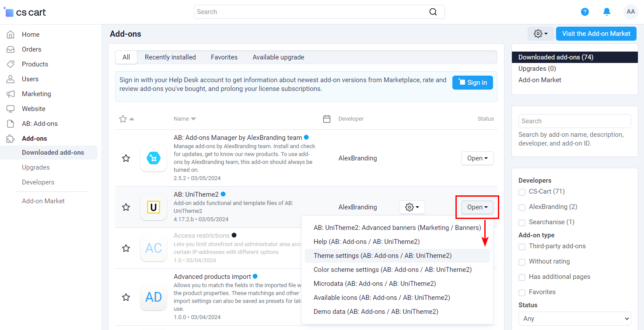Viewport: 644px width, 330px height.
Task: Sort by install date calendar icon
Action: [327, 119]
